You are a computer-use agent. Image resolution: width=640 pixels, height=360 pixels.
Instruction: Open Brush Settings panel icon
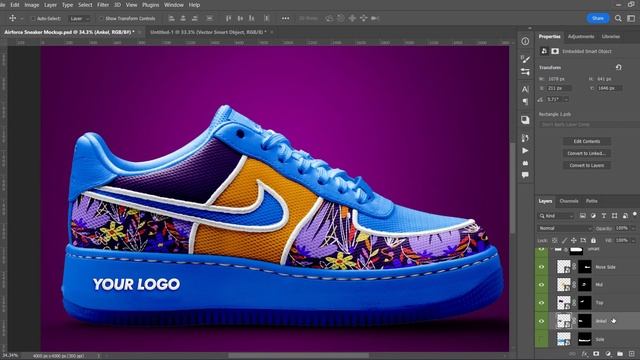[525, 59]
